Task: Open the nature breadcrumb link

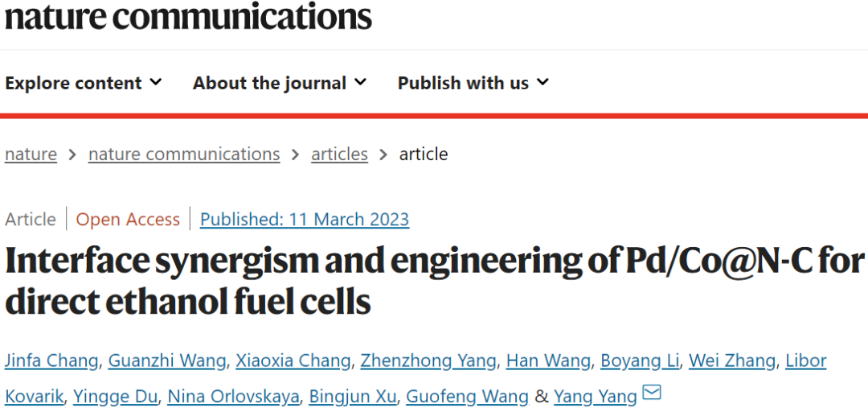Action: (31, 154)
